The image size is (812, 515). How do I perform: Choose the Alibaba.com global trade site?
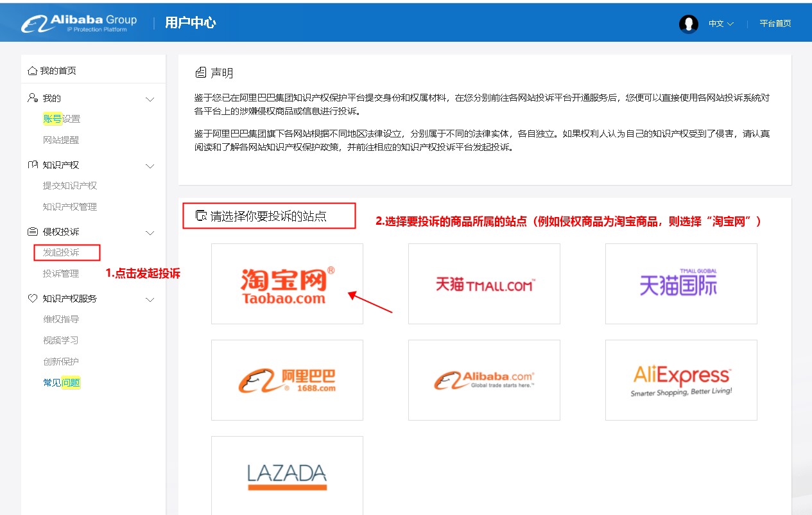pyautogui.click(x=484, y=380)
